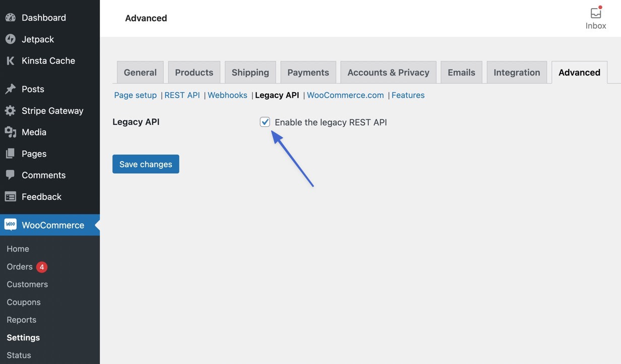The image size is (621, 364).
Task: Click the Pages document icon
Action: (x=10, y=154)
